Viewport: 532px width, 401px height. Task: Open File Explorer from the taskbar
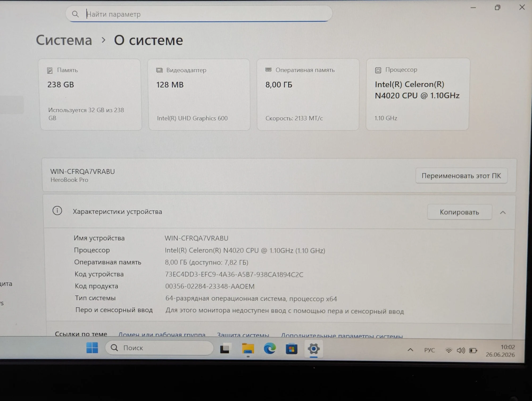248,349
